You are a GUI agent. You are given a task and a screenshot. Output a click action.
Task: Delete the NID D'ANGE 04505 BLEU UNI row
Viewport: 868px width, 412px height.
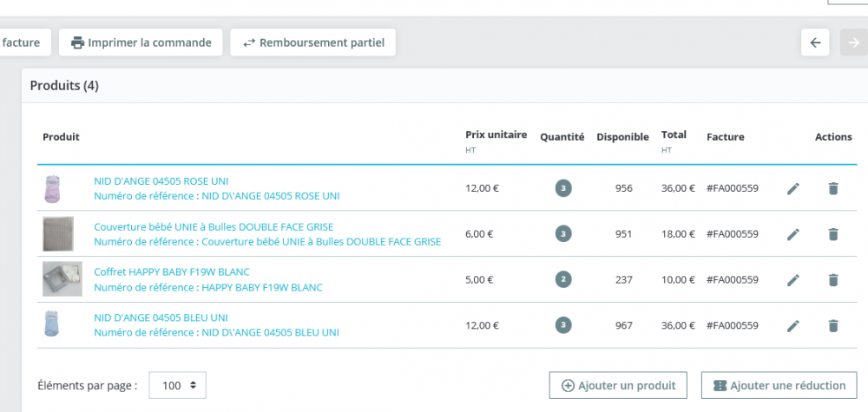click(x=833, y=326)
